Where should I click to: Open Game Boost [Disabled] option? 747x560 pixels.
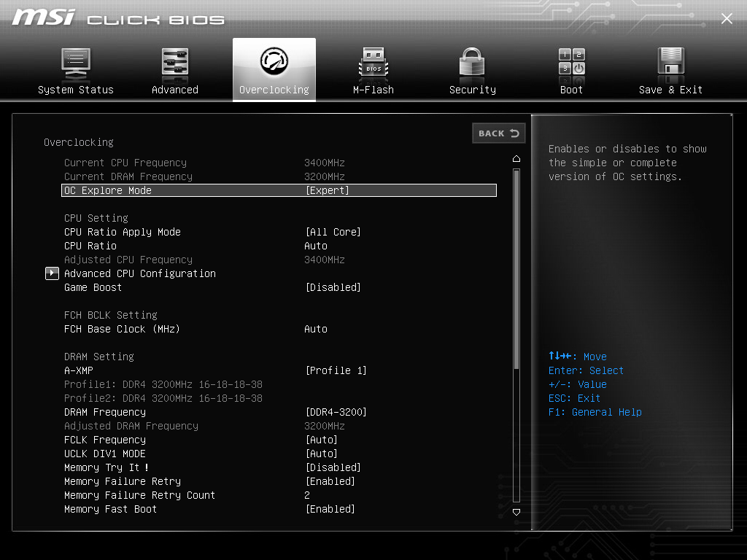pos(333,287)
